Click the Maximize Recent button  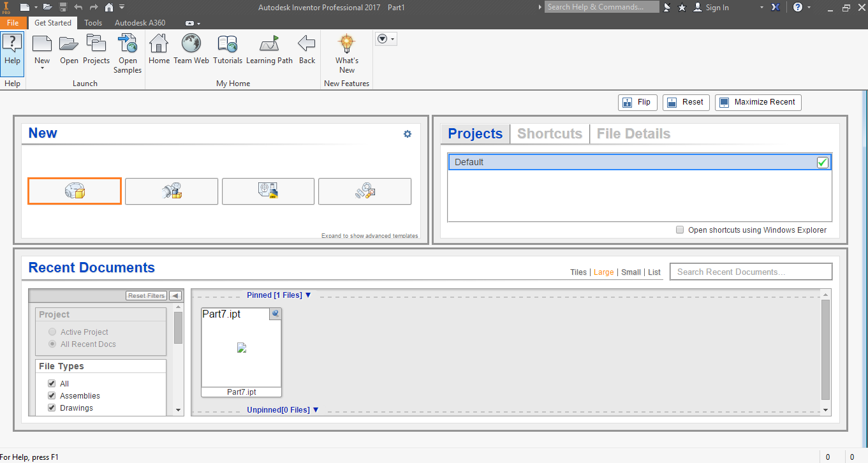coord(758,102)
